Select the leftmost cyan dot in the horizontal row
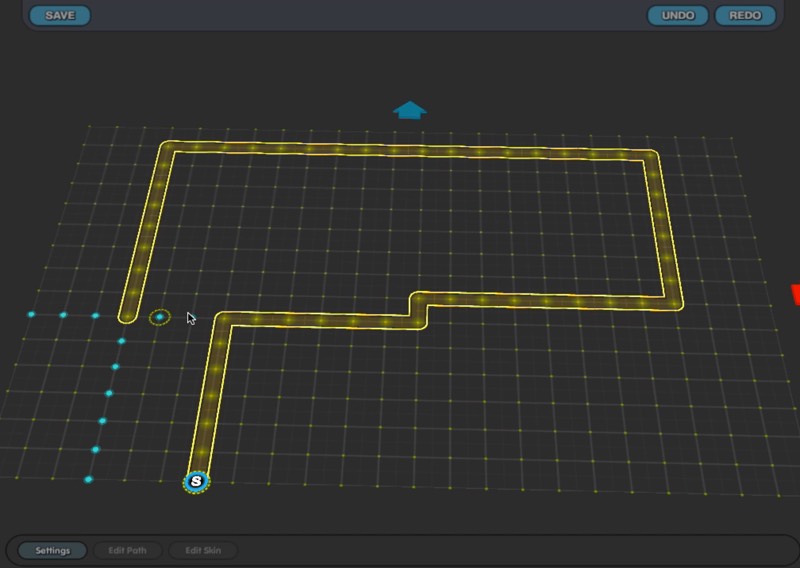 coord(31,314)
